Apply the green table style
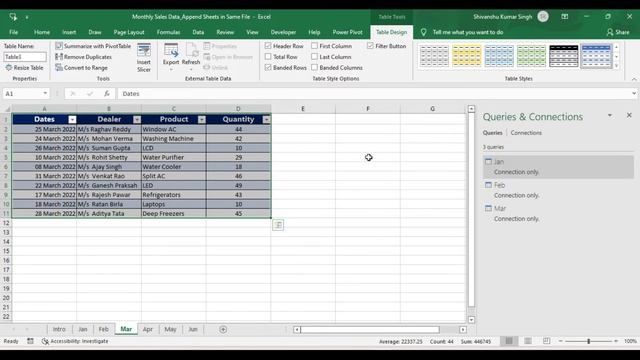 pyautogui.click(x=531, y=56)
